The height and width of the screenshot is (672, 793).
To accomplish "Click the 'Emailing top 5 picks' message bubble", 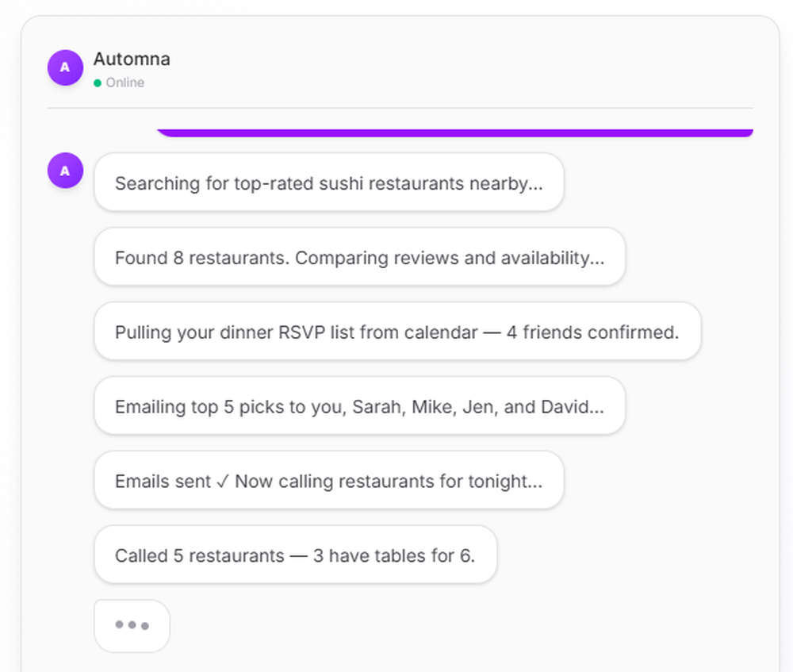I will [360, 406].
